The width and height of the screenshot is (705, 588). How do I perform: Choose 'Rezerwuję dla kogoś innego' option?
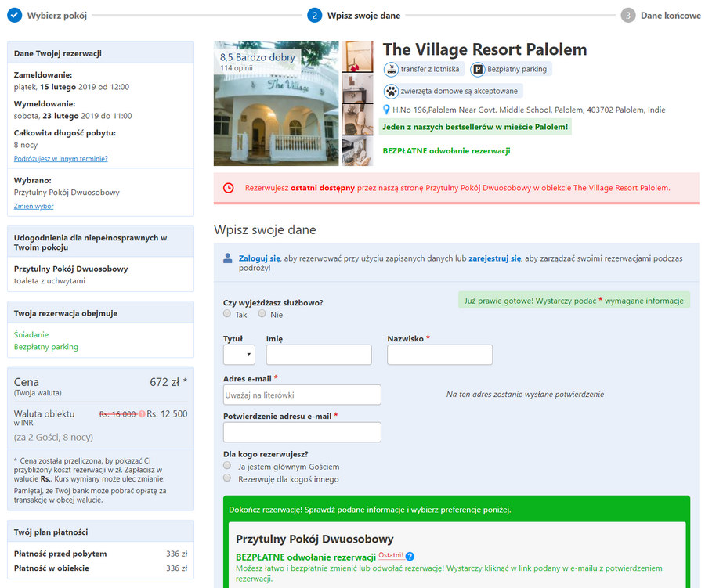(x=227, y=478)
